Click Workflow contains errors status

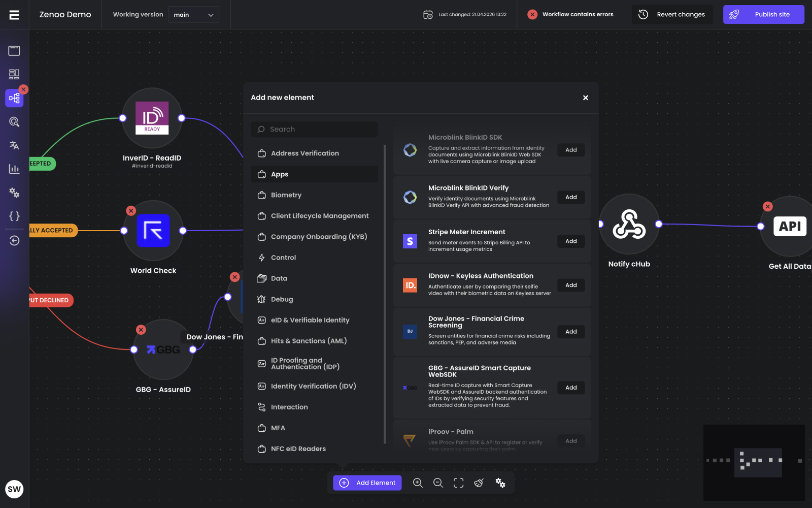[x=570, y=15]
